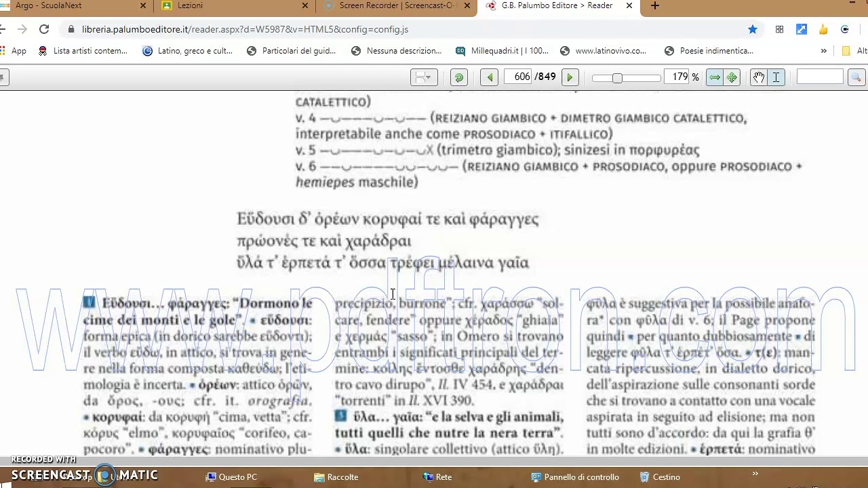Click the blue arrow extension icon

(x=802, y=29)
